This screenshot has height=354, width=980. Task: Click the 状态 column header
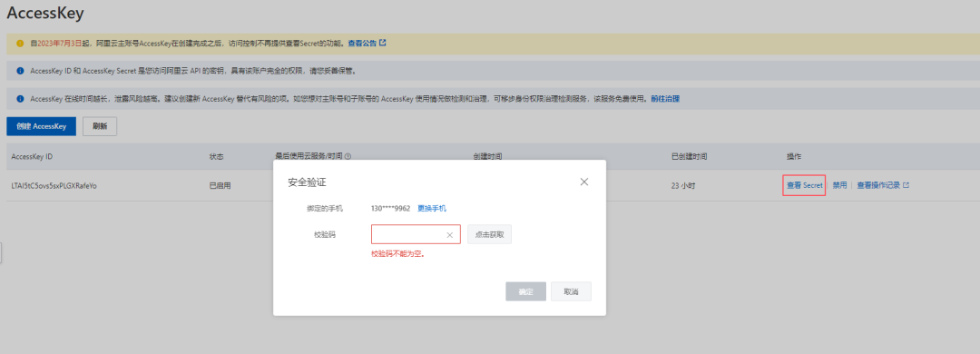pos(216,156)
